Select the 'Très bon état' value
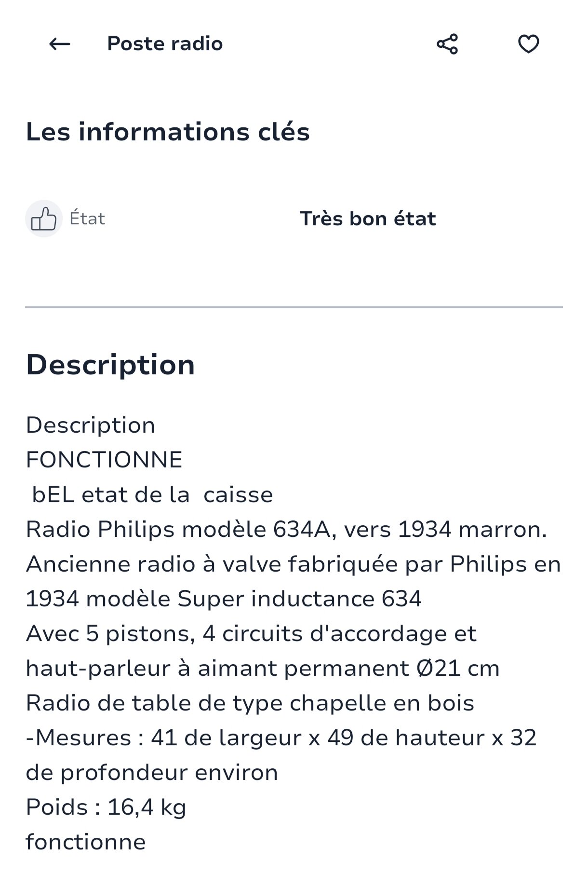The height and width of the screenshot is (874, 588). pos(368,219)
